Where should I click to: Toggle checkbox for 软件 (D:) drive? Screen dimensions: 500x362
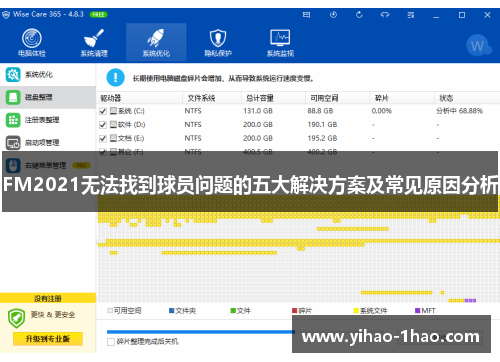[x=103, y=125]
